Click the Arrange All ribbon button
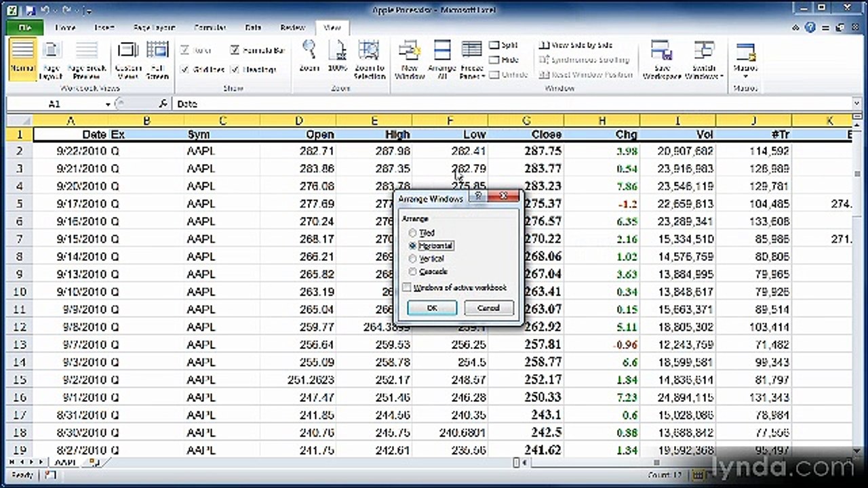Screen dimensions: 868x488 tap(441, 60)
